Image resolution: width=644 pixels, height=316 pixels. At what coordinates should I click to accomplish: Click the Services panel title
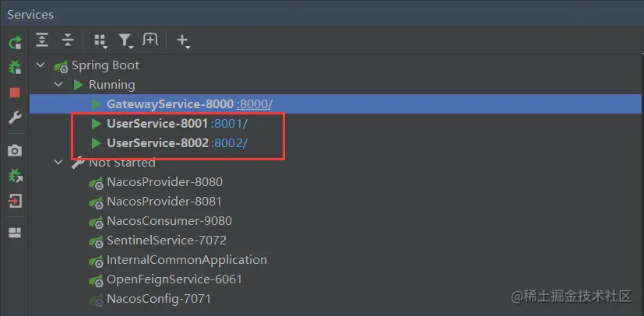(30, 14)
